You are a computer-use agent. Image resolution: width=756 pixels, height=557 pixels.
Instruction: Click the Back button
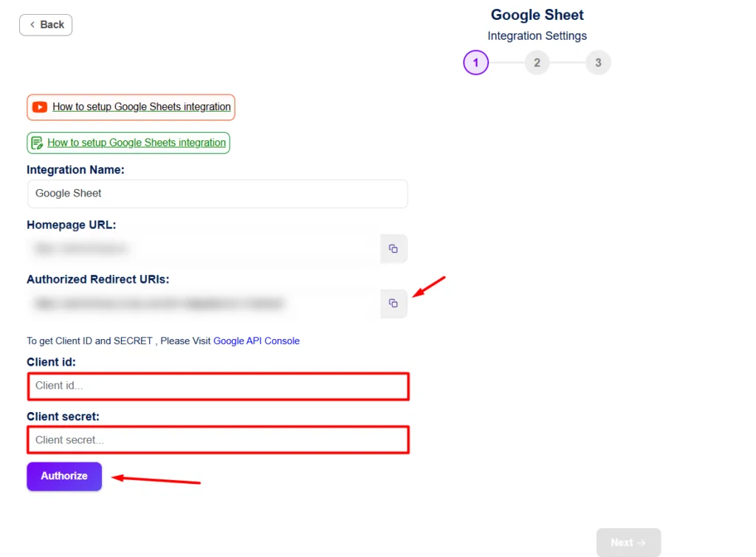click(x=46, y=24)
